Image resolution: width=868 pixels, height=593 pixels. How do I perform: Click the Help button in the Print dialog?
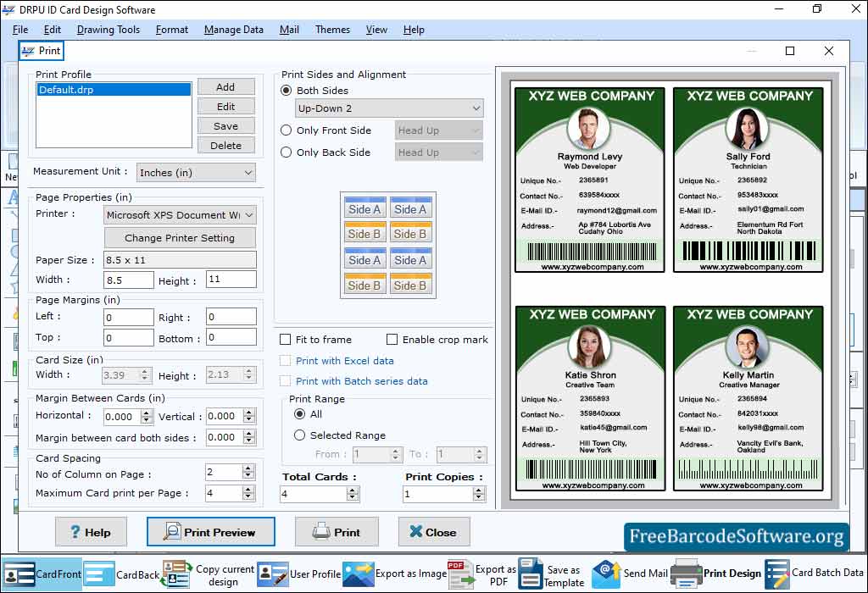pos(91,532)
